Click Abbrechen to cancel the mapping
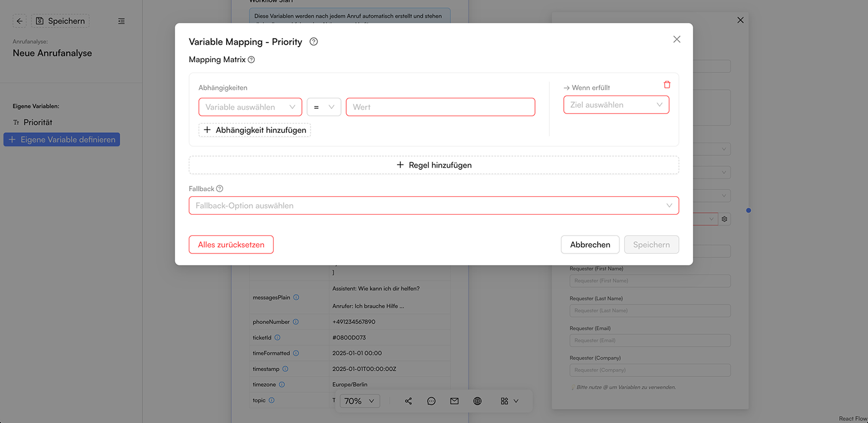 tap(590, 245)
